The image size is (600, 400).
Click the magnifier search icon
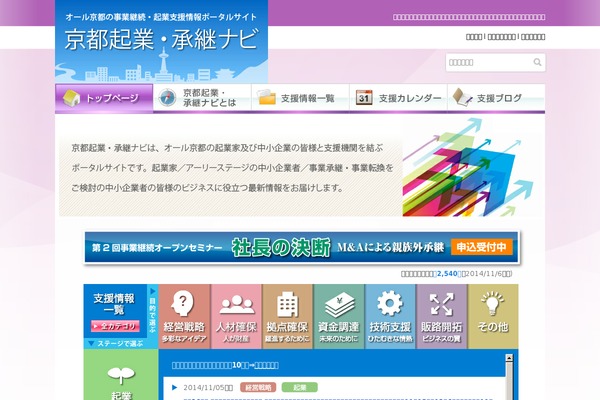538,62
